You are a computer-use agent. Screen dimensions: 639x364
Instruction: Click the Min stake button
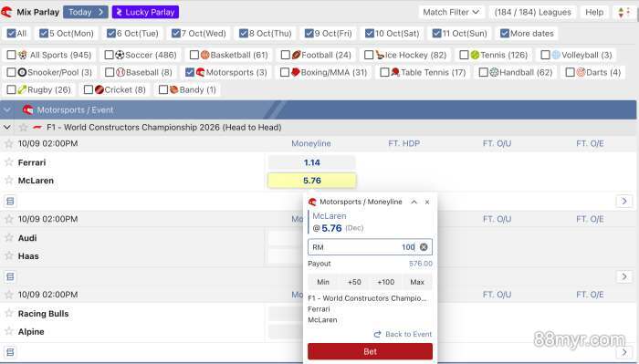tap(323, 282)
